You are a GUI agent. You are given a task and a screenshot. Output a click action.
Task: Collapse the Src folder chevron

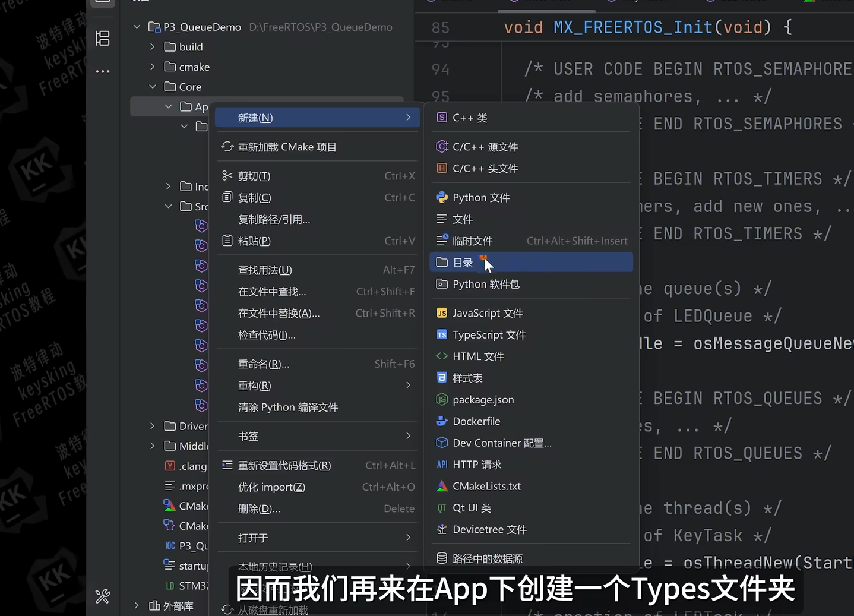(x=169, y=206)
